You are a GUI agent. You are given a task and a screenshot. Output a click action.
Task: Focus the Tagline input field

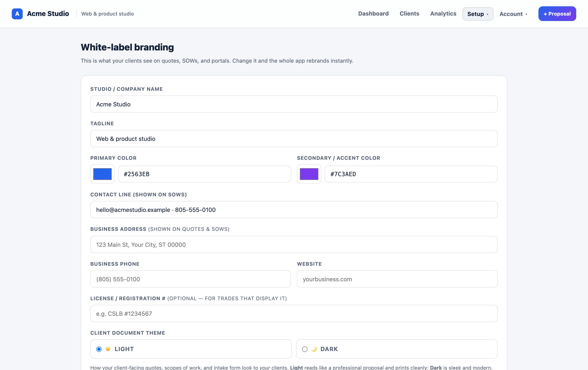click(x=294, y=139)
